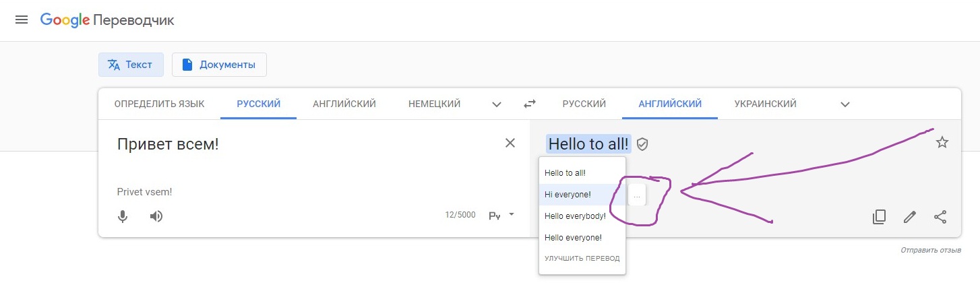Open the input tools keyboard icon
980x291 pixels.
click(494, 216)
